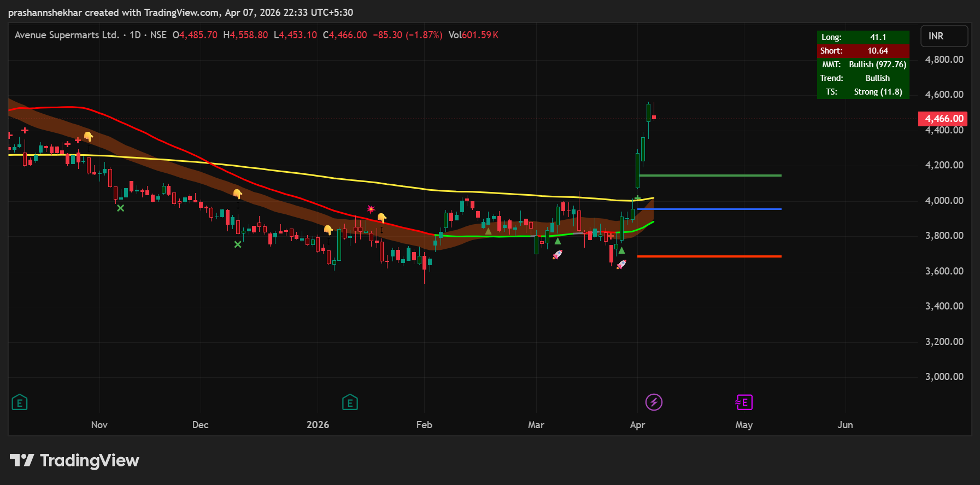Click the 4,000.00 price axis label

[944, 201]
